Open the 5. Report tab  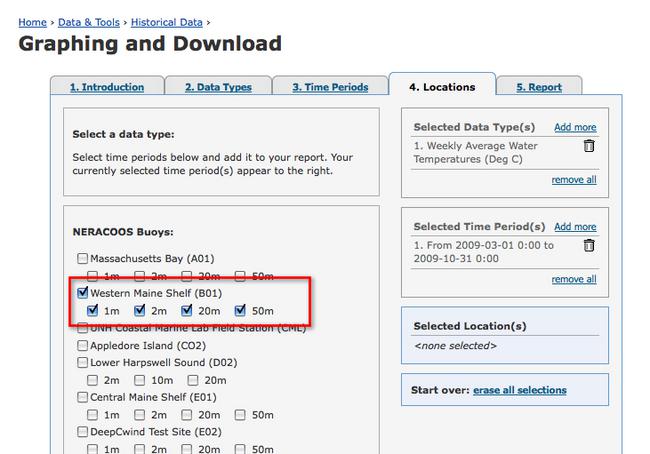pos(539,87)
